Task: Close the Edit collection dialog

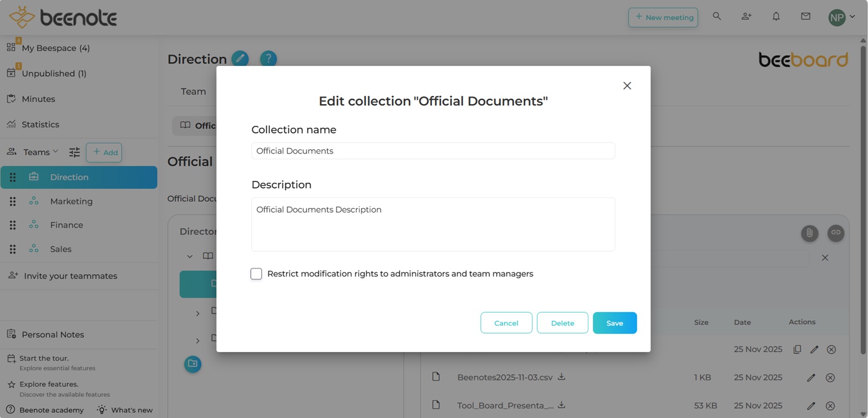Action: tap(627, 86)
